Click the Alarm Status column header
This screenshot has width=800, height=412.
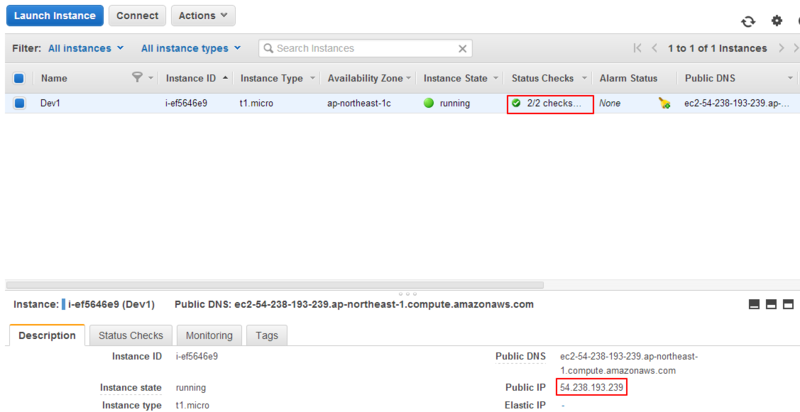(x=629, y=79)
